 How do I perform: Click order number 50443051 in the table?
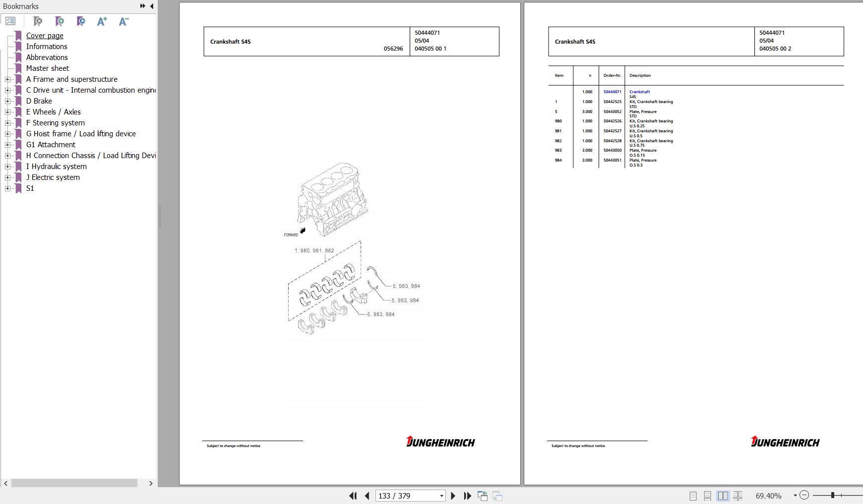[x=612, y=160]
